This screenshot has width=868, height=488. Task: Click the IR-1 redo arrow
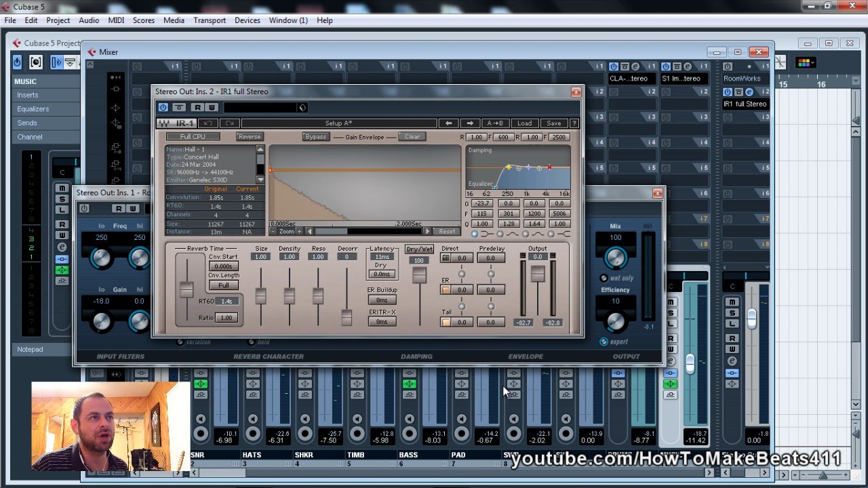pyautogui.click(x=230, y=123)
